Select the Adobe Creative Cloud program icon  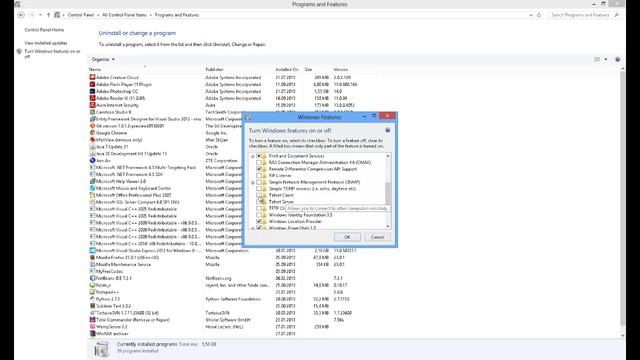pyautogui.click(x=92, y=77)
